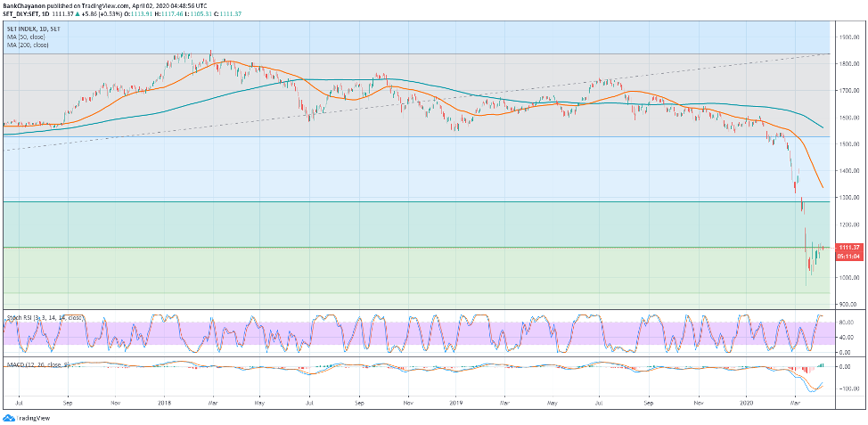The image size is (868, 425).
Task: Open the 1D interval label in header
Action: (x=45, y=14)
